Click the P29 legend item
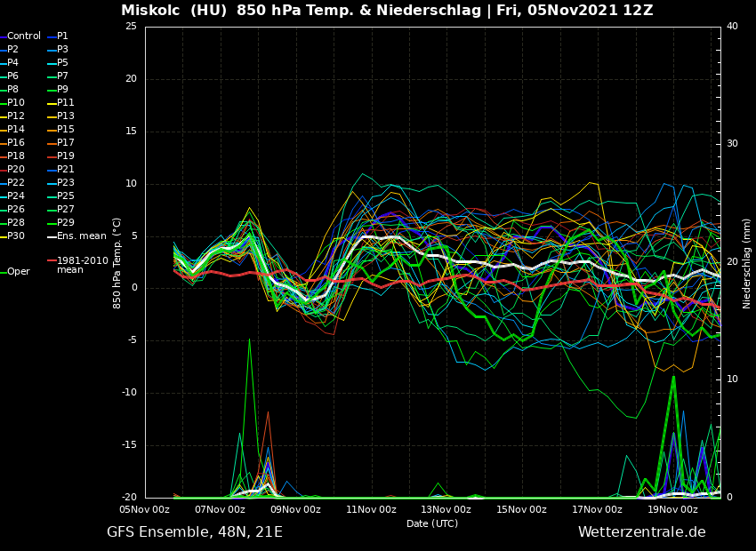Image resolution: width=756 pixels, height=551 pixels. pos(65,223)
